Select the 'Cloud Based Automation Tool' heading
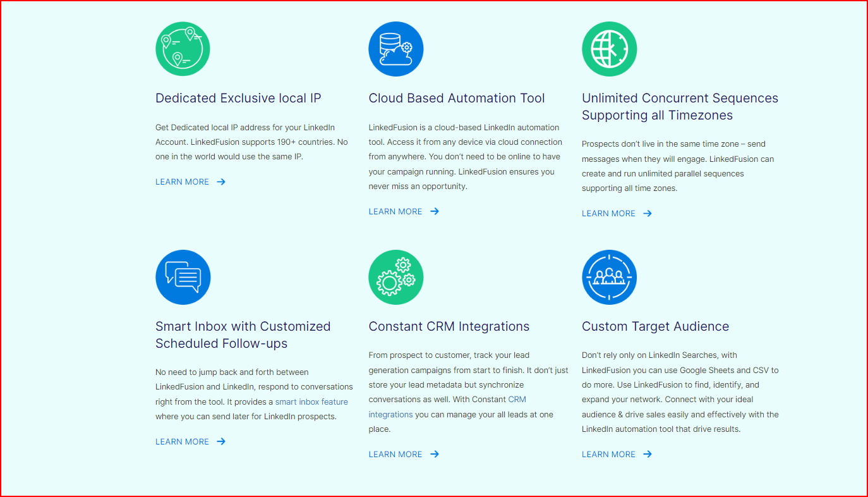The image size is (868, 497). click(457, 98)
